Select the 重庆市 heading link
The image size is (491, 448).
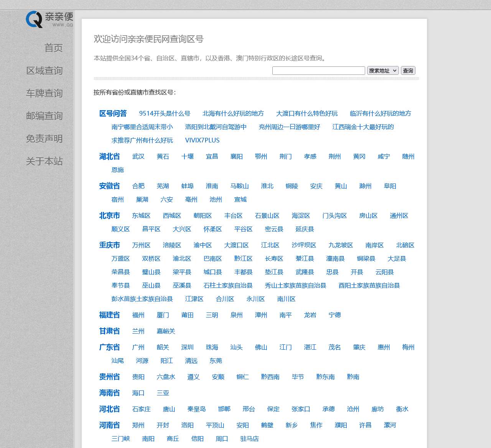click(109, 245)
